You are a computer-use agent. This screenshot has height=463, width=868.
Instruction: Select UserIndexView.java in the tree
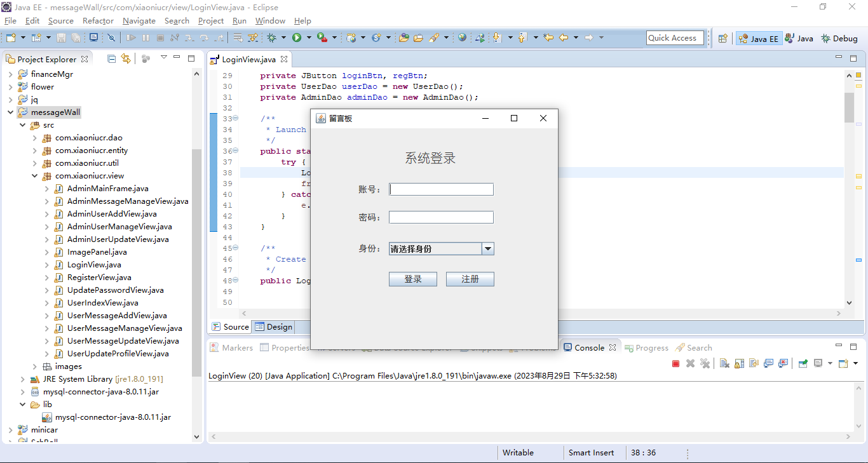(102, 303)
